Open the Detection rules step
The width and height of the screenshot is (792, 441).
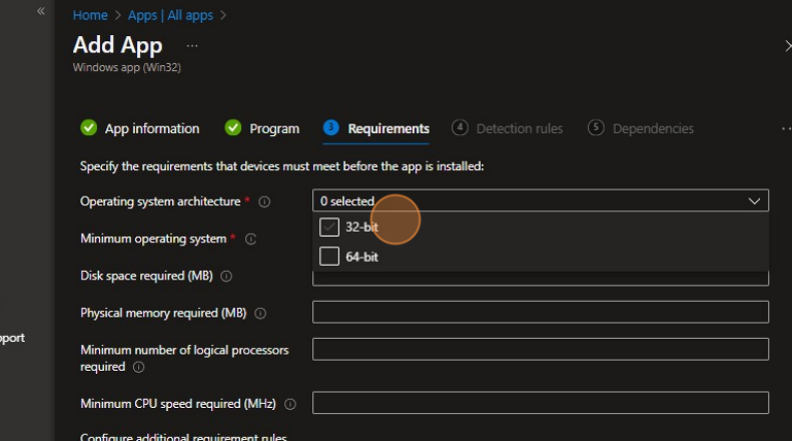tap(507, 128)
